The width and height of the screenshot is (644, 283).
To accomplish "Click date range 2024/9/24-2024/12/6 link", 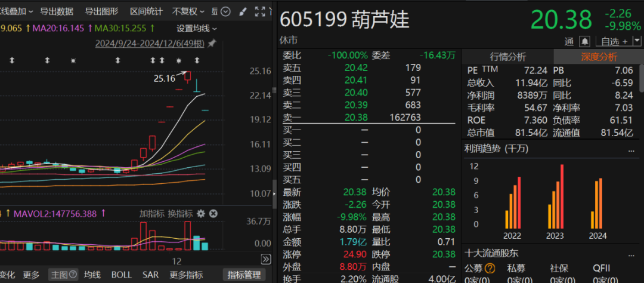I will [150, 43].
